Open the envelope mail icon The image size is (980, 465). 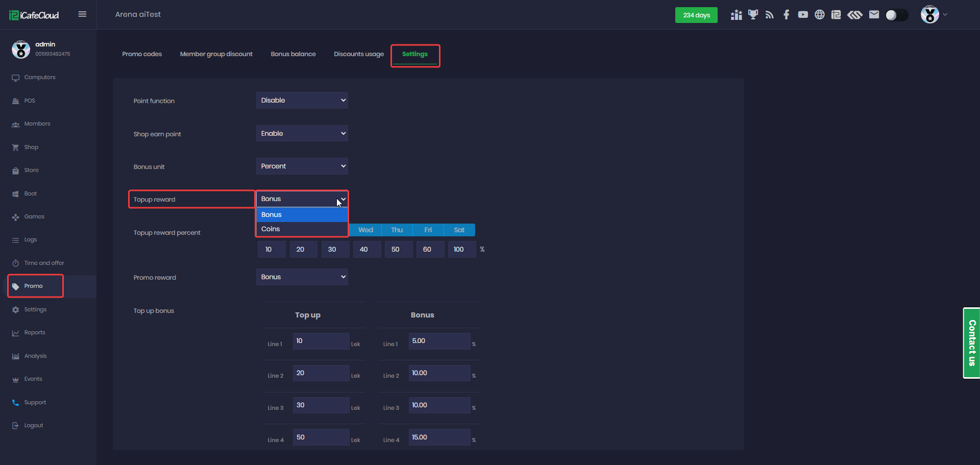(874, 15)
